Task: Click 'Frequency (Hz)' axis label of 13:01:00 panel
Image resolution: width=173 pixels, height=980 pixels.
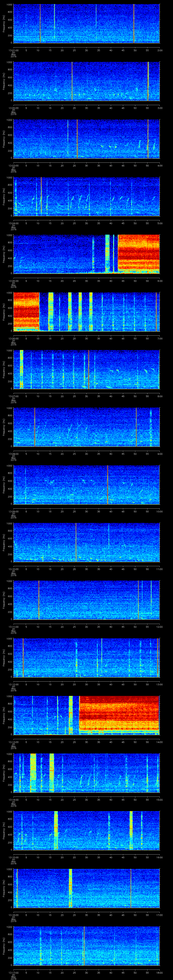Action: [x=4, y=24]
